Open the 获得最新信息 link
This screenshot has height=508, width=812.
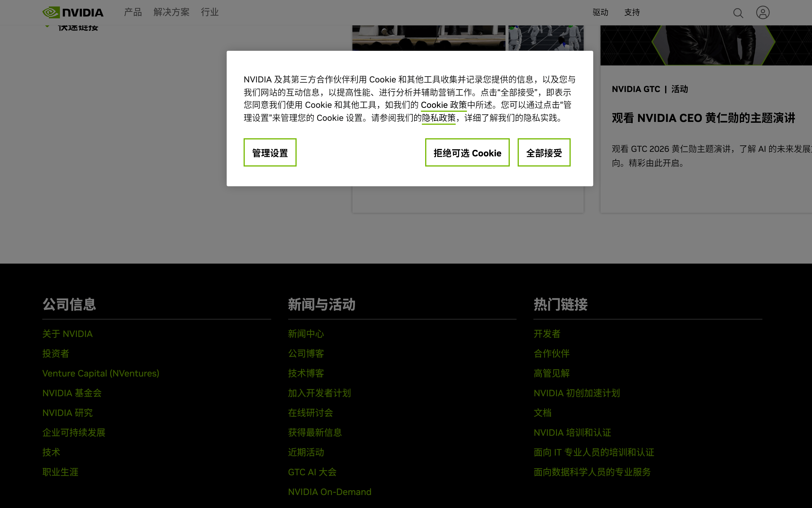point(315,432)
